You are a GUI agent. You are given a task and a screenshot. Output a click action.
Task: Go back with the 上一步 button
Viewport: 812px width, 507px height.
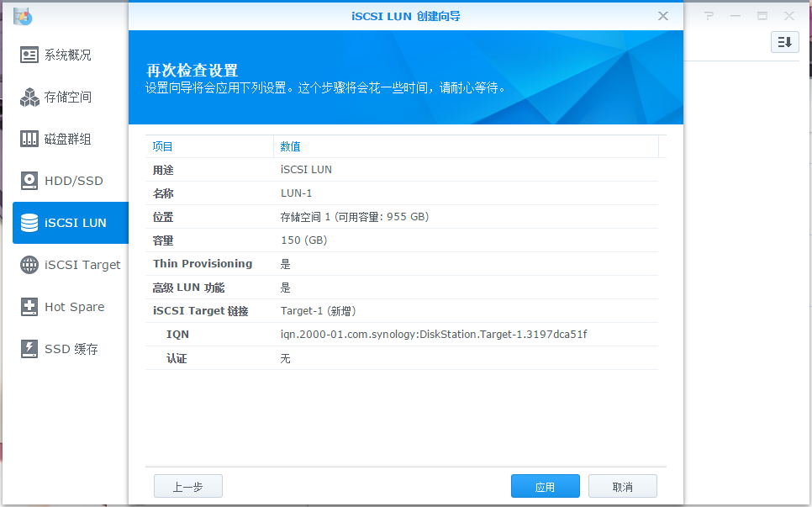coord(187,487)
